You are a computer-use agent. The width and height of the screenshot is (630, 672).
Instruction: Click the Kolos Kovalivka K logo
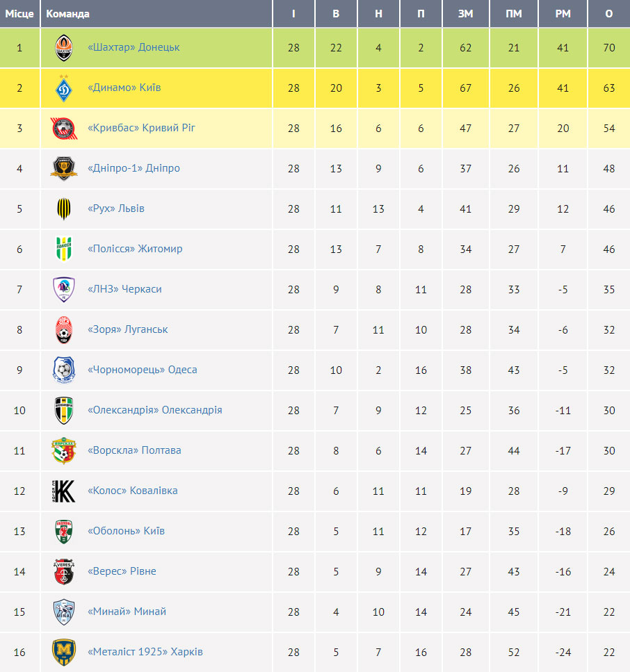pos(64,491)
